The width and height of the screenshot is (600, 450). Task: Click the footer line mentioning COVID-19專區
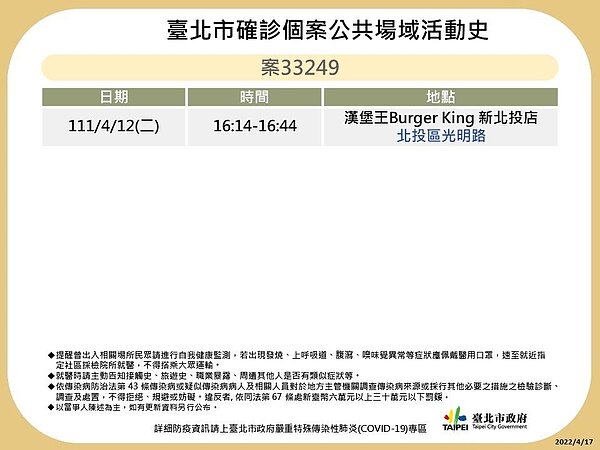(290, 429)
